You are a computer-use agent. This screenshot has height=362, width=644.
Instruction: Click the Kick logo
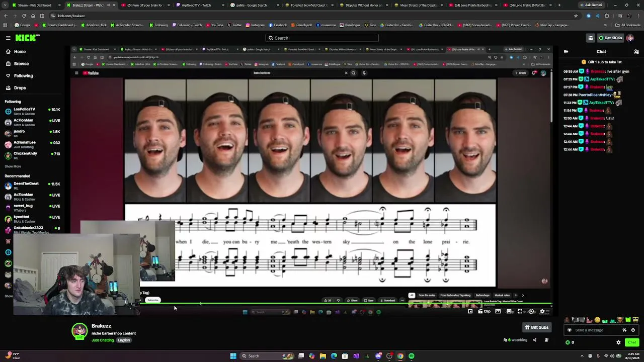27,38
